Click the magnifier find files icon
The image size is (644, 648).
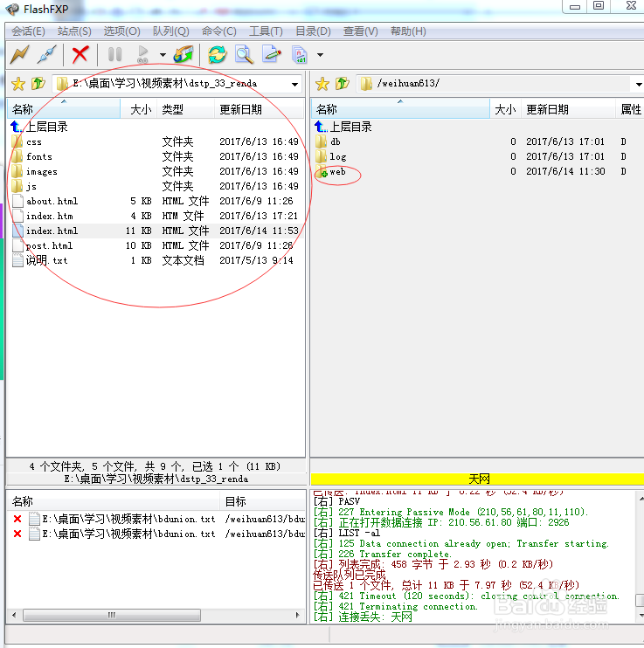click(x=244, y=54)
